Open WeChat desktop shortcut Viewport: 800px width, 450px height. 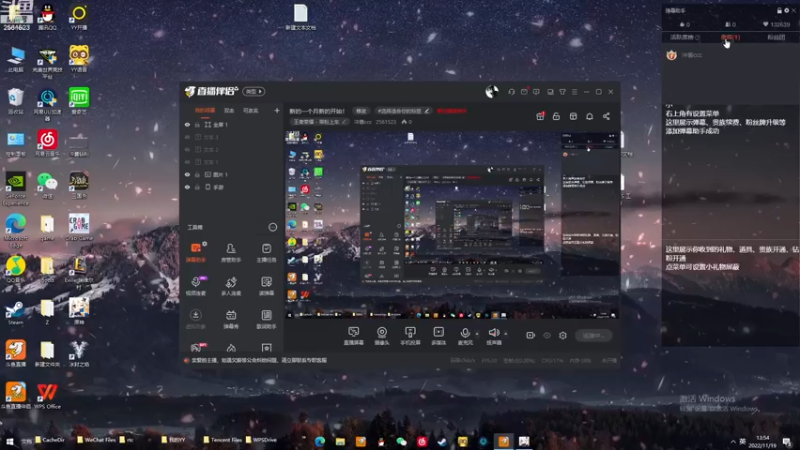[47, 184]
